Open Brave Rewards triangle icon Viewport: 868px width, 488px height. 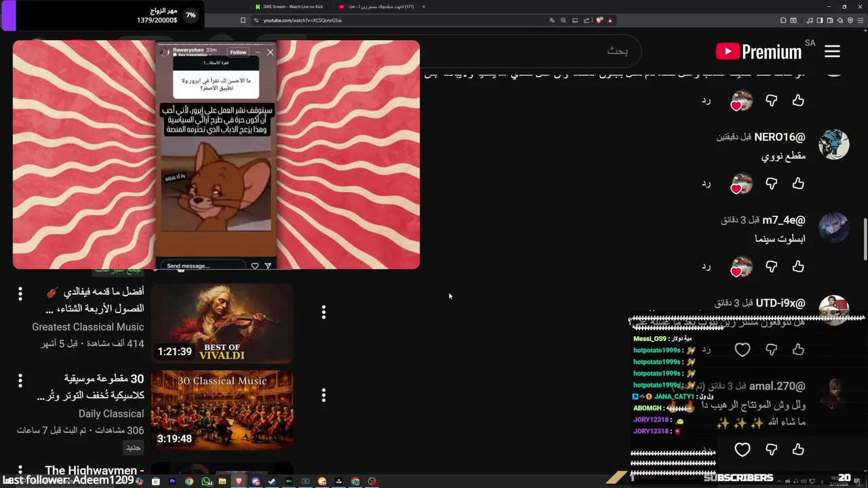610,20
